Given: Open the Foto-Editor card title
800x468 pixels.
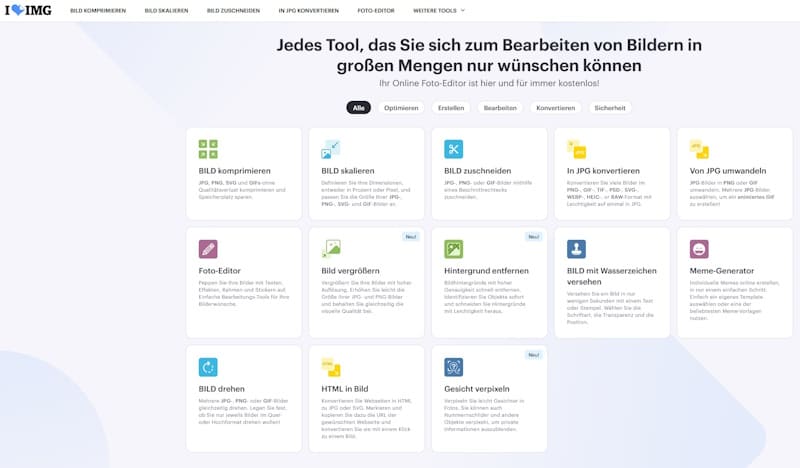Looking at the screenshot, I should coord(219,271).
